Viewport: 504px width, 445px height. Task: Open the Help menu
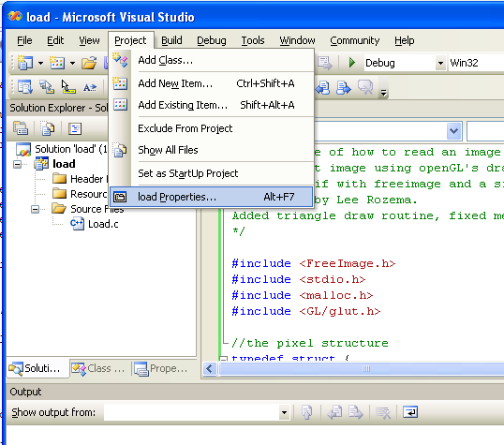point(405,40)
